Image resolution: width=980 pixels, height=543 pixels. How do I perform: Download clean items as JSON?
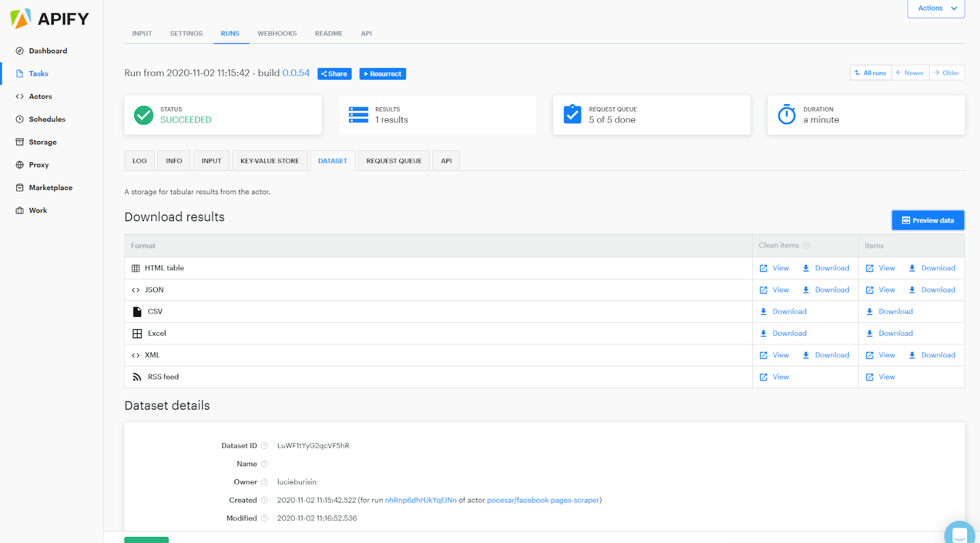click(826, 290)
